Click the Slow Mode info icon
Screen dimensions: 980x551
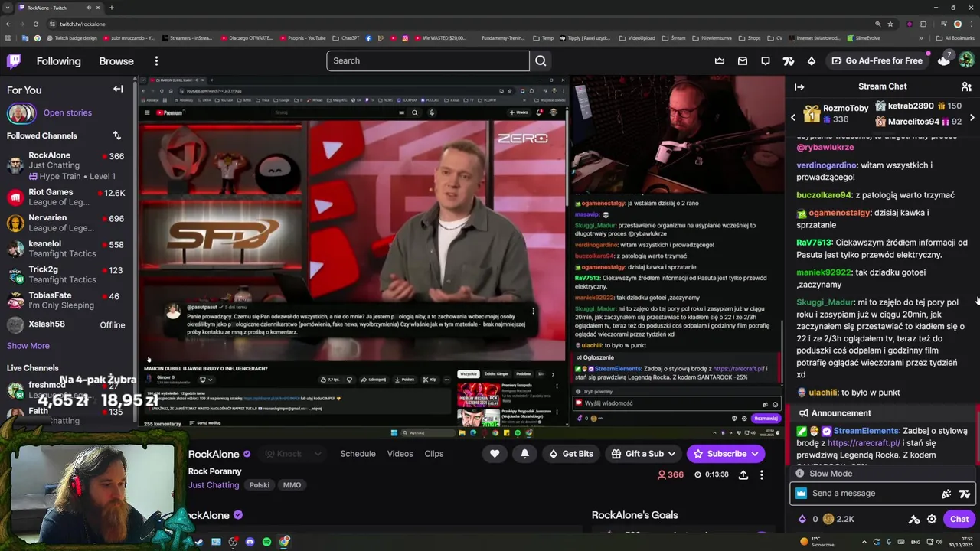pyautogui.click(x=800, y=474)
